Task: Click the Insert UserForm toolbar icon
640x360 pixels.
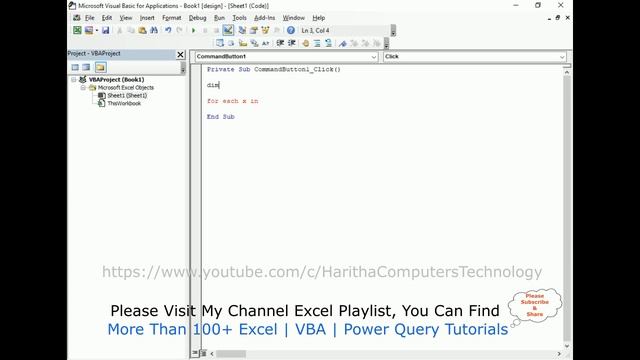Action: (x=89, y=30)
